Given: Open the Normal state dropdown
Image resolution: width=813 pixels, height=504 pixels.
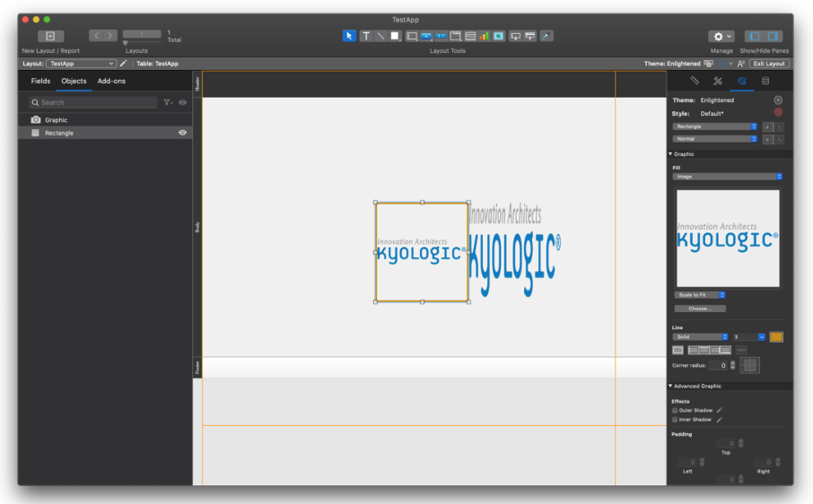Looking at the screenshot, I should coord(715,139).
